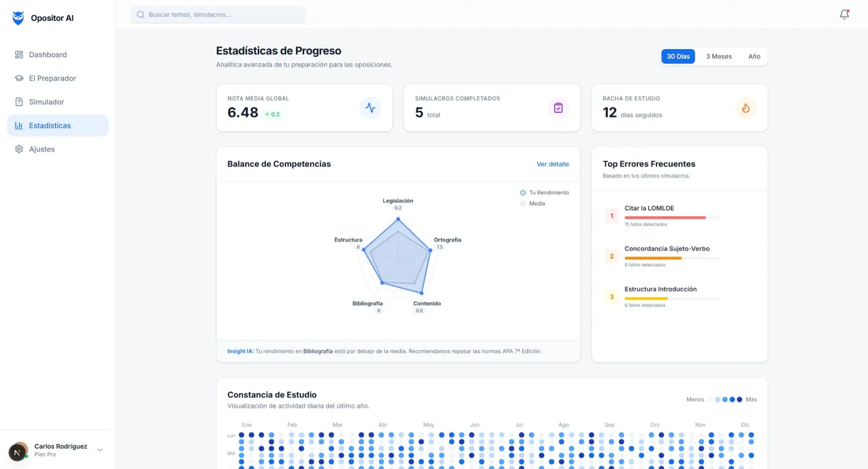Toggle the Tu Rendimiento legend series

coord(544,193)
